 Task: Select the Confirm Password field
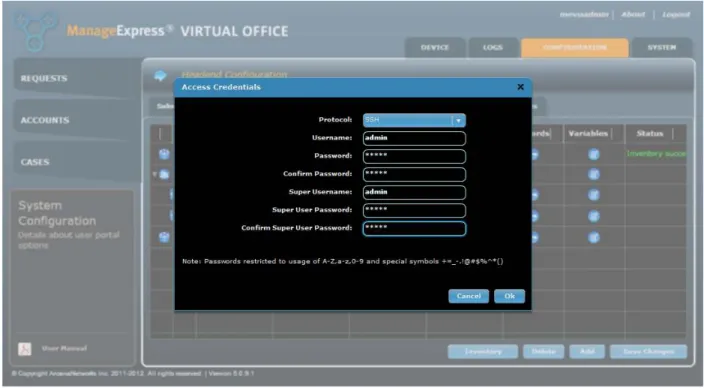pyautogui.click(x=414, y=174)
